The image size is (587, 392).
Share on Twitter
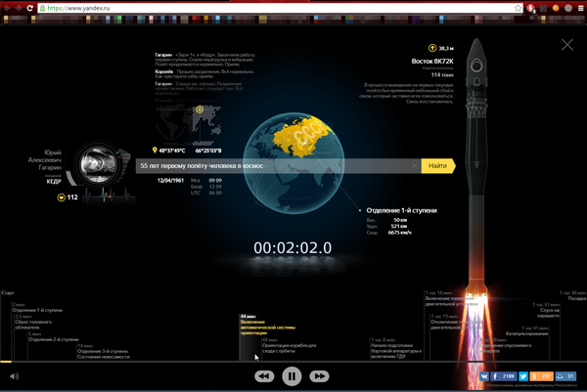(523, 375)
